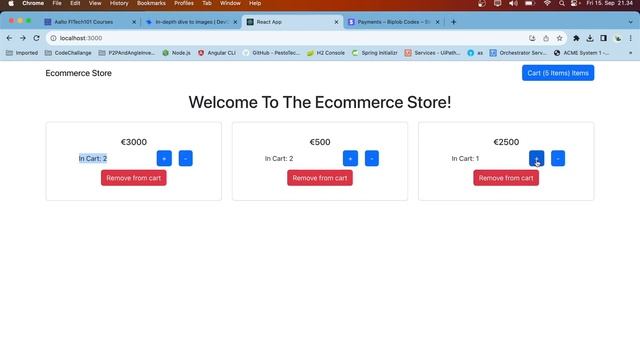Open the H2 Console bookmark

pos(326,53)
